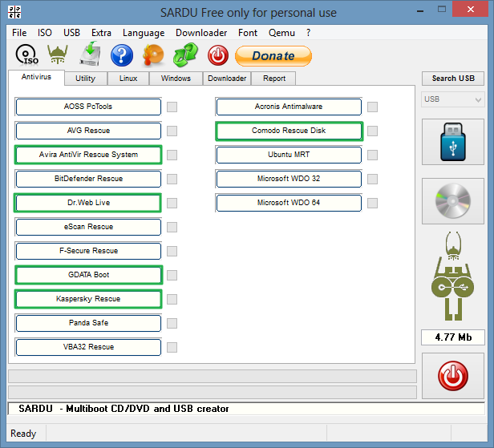Tick the AOSS PcTools checkbox

point(172,107)
